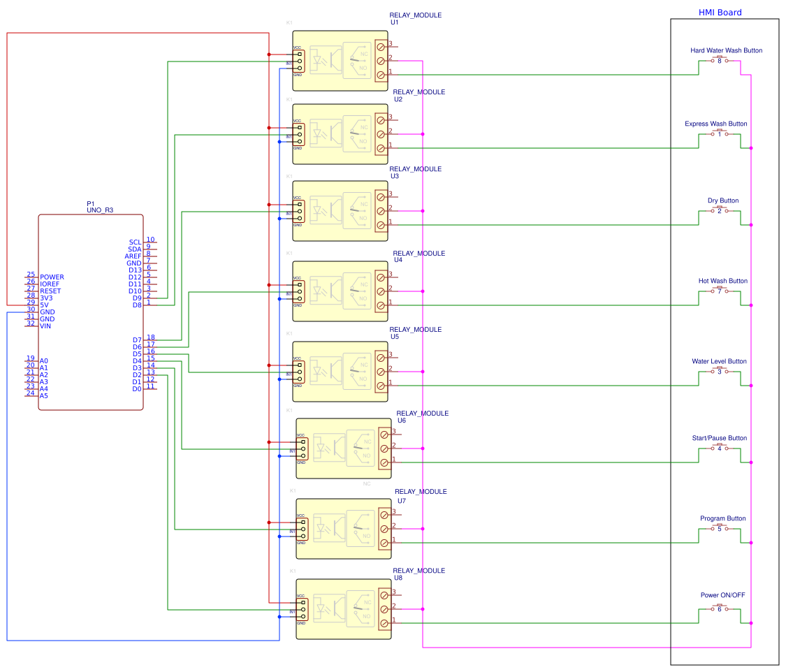Click the "A0" analog pin label
Image resolution: width=786 pixels, height=672 pixels.
44,361
